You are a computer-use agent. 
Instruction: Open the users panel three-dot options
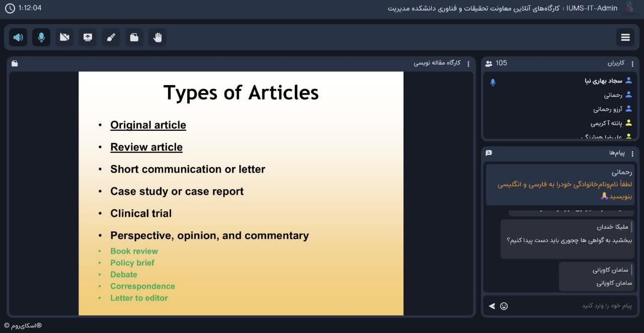pos(632,63)
